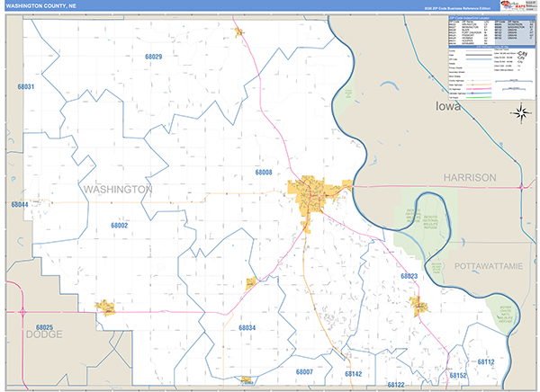Select ZIP code label 68031
This screenshot has width=540, height=392.
click(26, 86)
